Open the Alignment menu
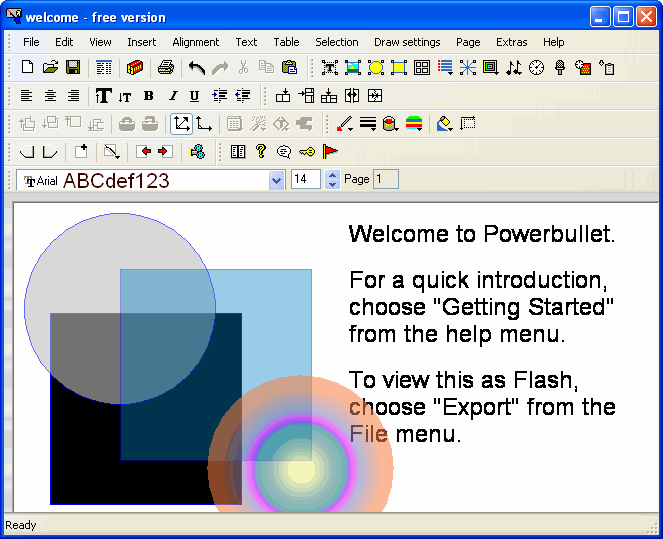 195,42
